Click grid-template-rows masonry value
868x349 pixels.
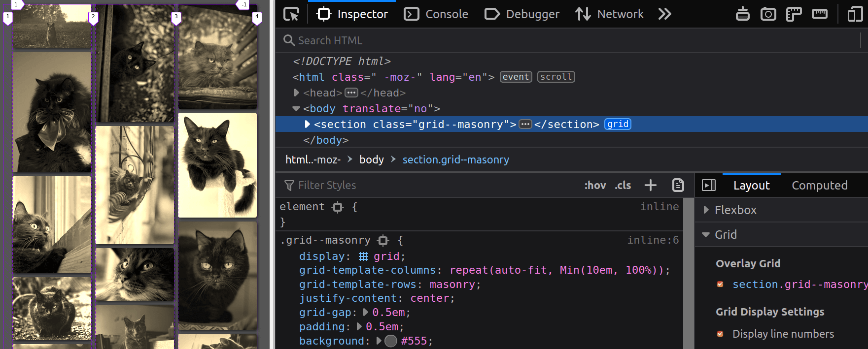452,284
